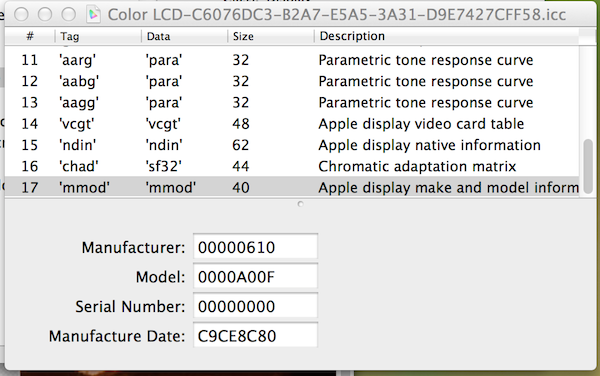600x376 pixels.
Task: Click the split pane divider handle dot
Action: coord(300,204)
